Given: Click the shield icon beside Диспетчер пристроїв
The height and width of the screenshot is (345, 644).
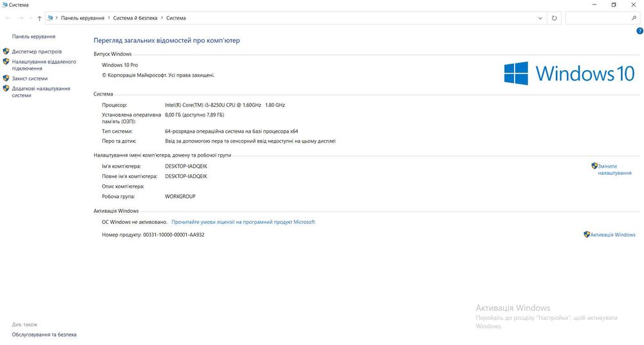Looking at the screenshot, I should (x=6, y=51).
